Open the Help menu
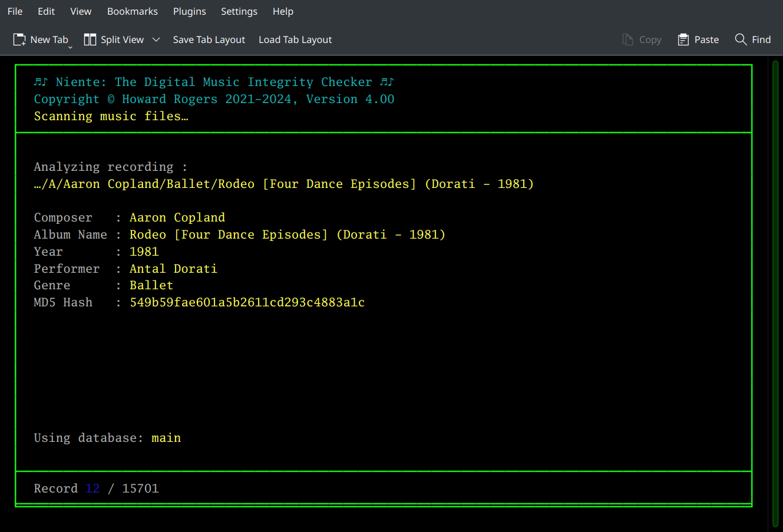This screenshot has height=532, width=783. 282,11
